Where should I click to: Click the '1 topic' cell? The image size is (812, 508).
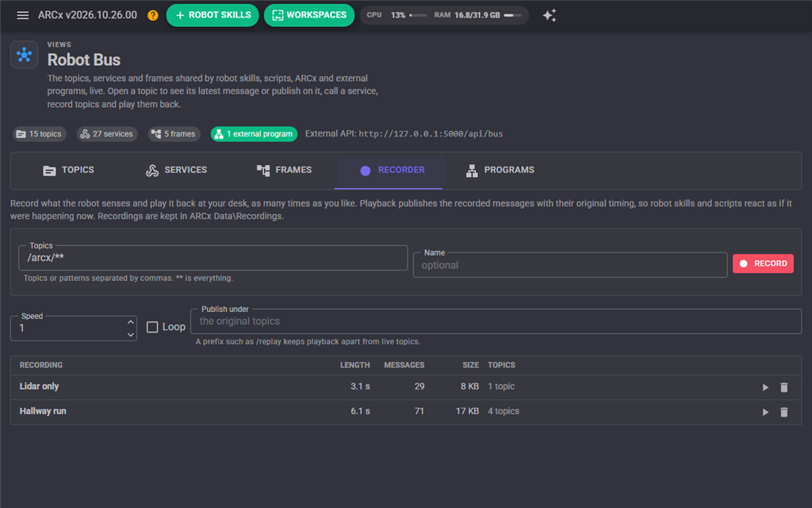501,387
